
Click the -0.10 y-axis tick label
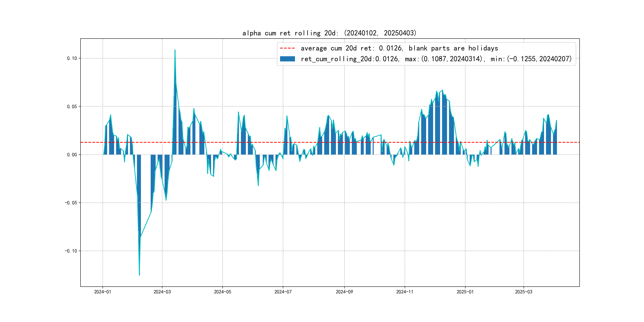71,251
